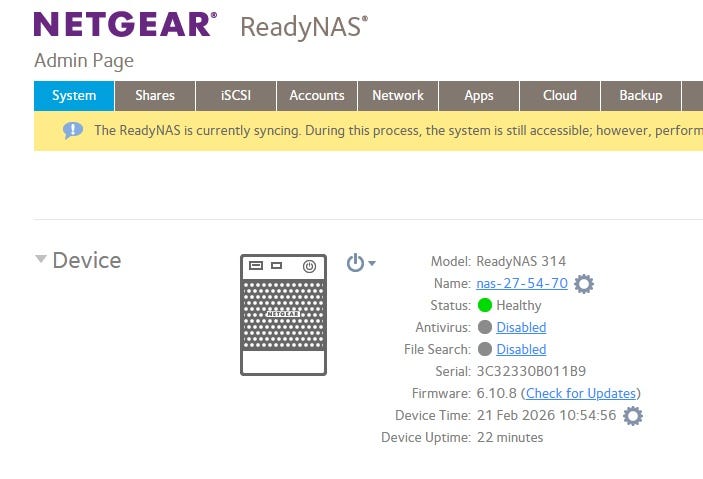Select the System tab
The image size is (703, 479).
click(x=74, y=96)
